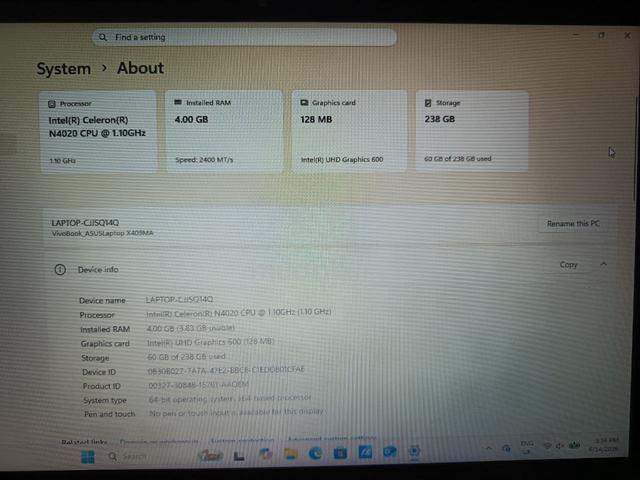Collapse the Device info section

click(x=604, y=264)
